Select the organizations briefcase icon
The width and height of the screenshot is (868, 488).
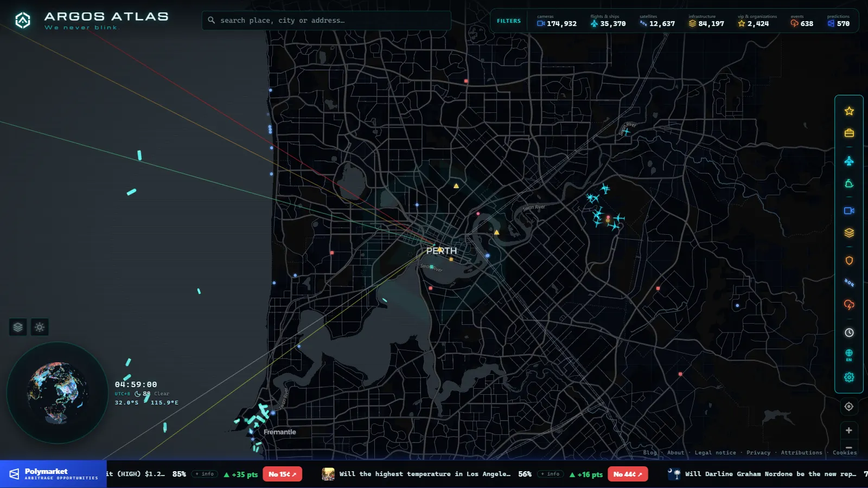(849, 133)
